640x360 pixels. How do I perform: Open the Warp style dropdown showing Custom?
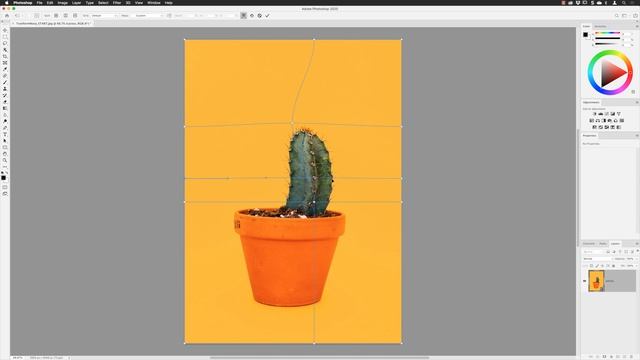pos(149,16)
